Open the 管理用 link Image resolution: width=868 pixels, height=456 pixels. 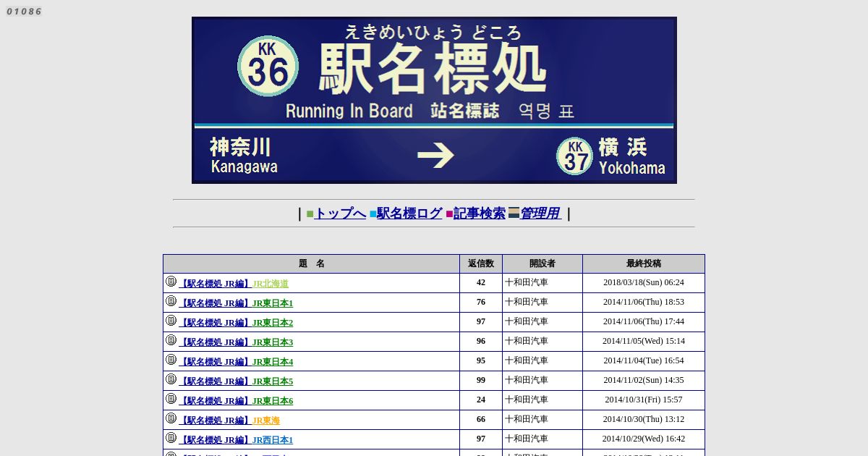click(541, 213)
